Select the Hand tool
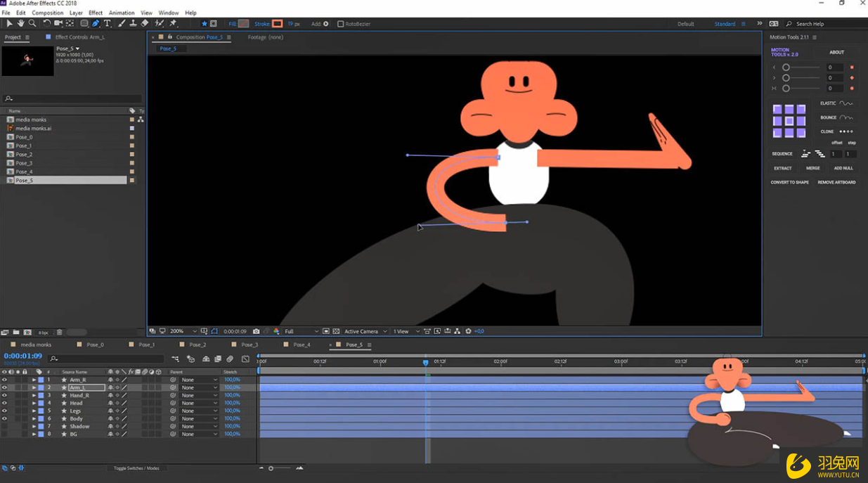The image size is (868, 483). (x=20, y=24)
